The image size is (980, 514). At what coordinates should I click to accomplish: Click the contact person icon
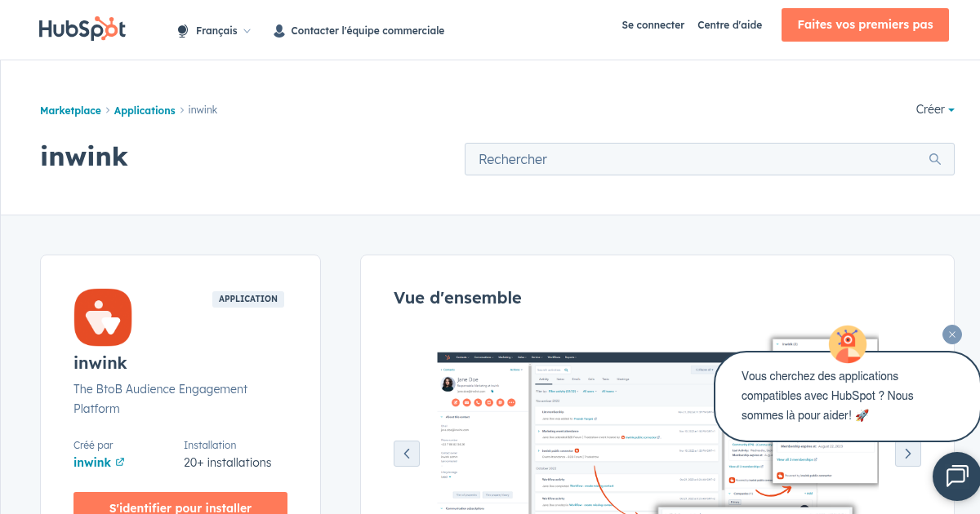click(x=279, y=31)
